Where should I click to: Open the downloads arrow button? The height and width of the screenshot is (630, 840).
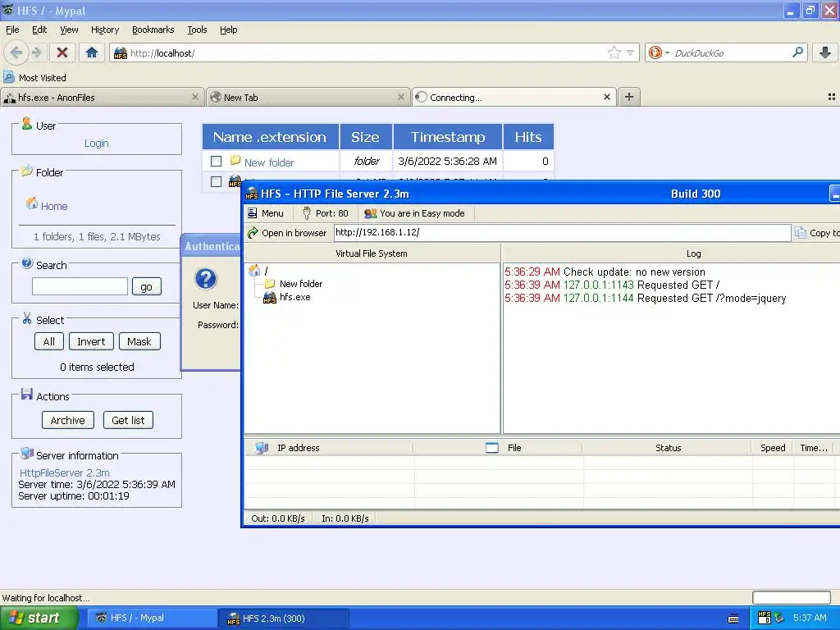pyautogui.click(x=825, y=52)
